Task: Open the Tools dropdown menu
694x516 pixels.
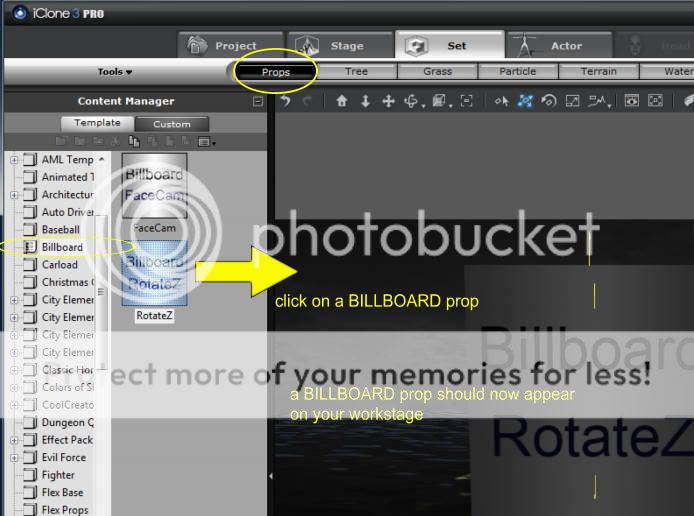Action: point(115,72)
